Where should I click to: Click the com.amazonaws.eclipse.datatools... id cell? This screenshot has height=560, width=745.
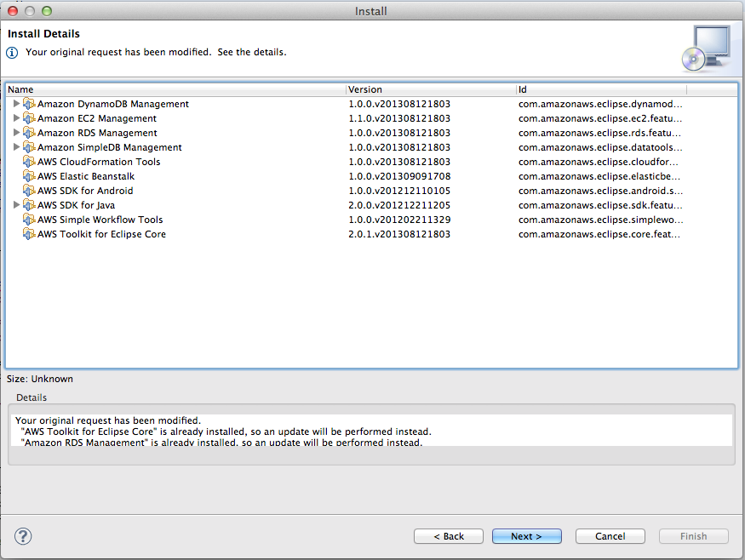tap(600, 147)
